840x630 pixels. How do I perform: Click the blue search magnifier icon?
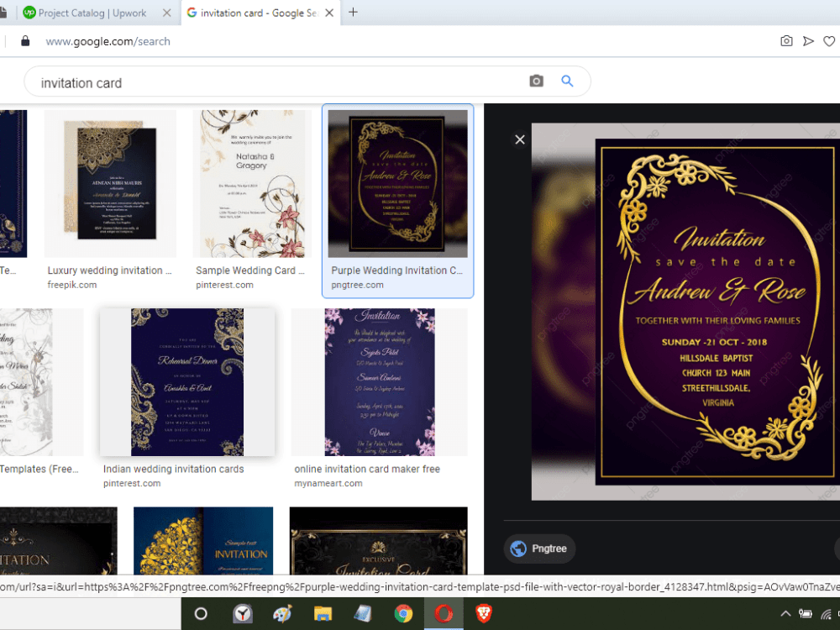567,81
